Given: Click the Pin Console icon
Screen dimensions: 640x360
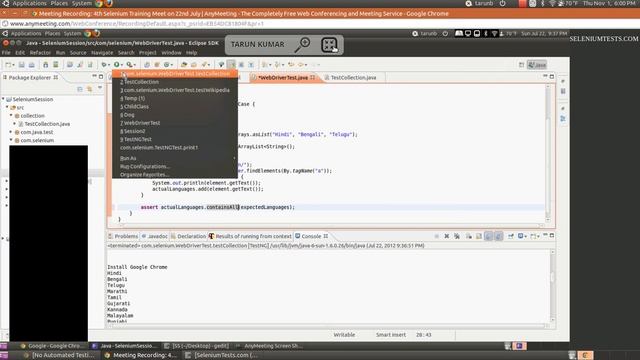Looking at the screenshot, I should tap(511, 236).
